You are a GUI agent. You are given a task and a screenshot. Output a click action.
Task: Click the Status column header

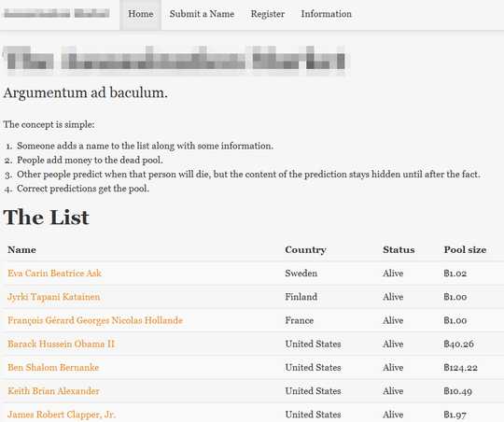(399, 250)
